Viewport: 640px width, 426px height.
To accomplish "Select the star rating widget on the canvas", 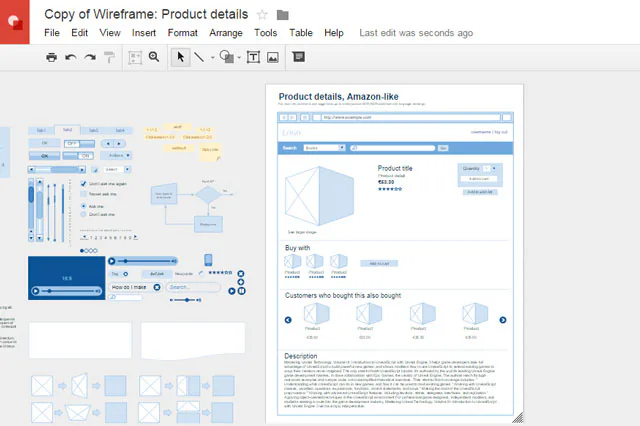I will 220,273.
